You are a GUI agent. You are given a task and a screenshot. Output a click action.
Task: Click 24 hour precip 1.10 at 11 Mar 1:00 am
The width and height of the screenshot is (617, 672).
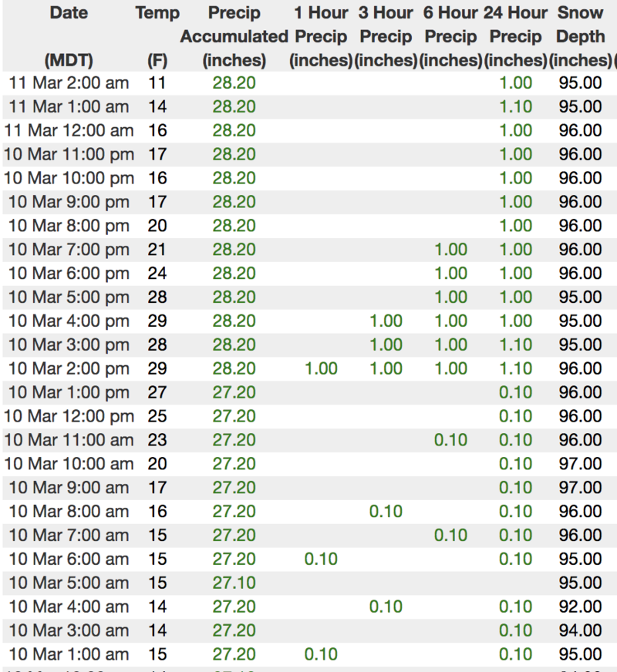point(515,106)
